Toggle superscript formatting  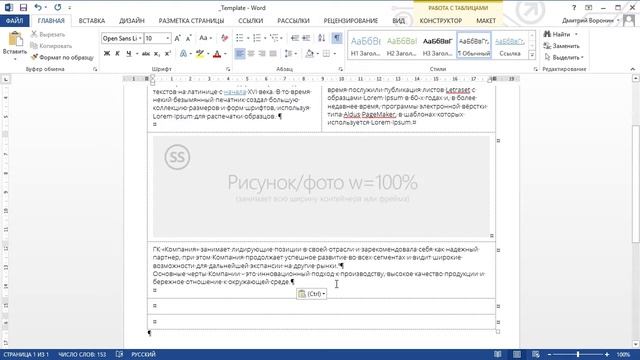tap(167, 53)
